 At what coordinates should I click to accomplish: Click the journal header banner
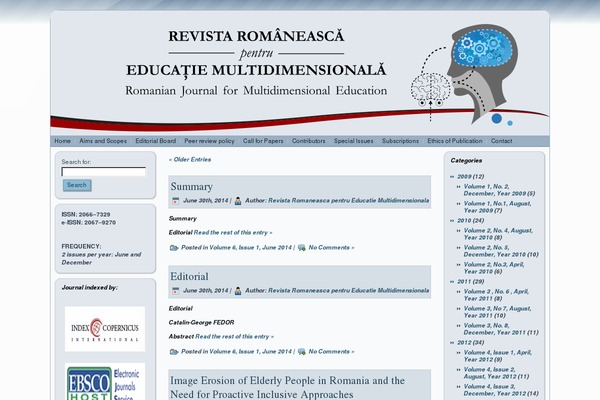coord(300,73)
